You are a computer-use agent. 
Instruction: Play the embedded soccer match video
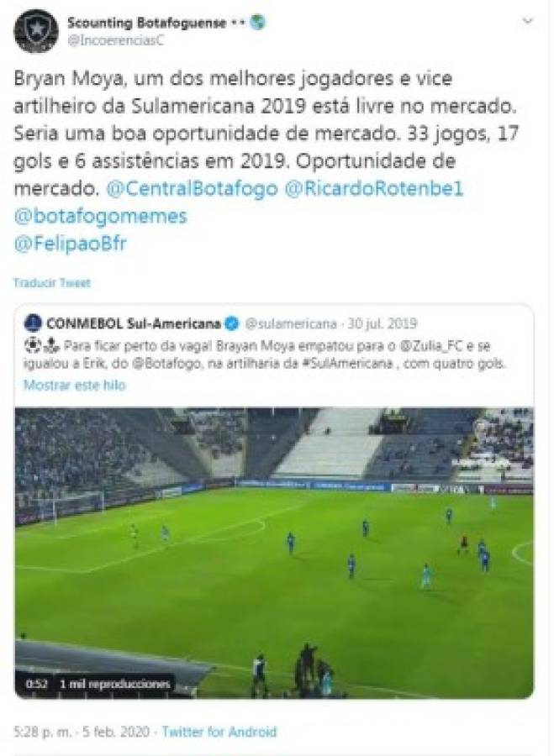tap(274, 553)
